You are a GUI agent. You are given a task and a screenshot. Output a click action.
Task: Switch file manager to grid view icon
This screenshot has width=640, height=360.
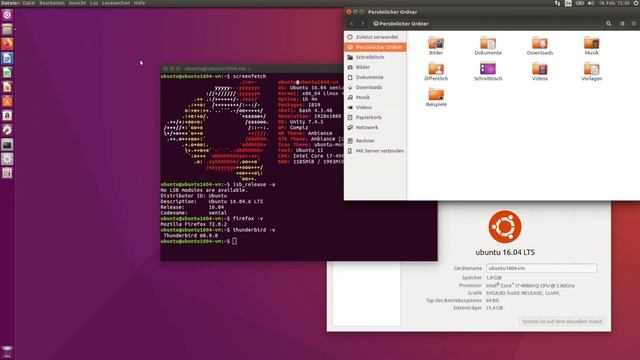pos(622,24)
